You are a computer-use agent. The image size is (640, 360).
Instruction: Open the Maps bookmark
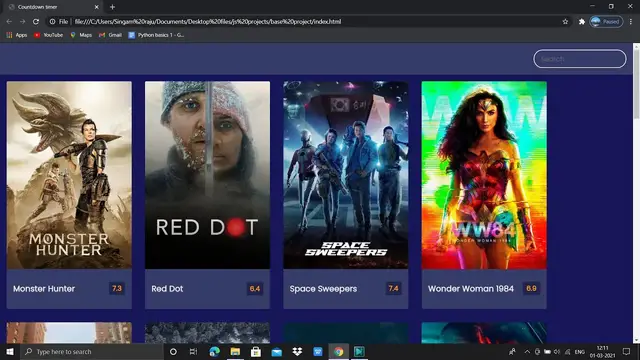(x=81, y=35)
